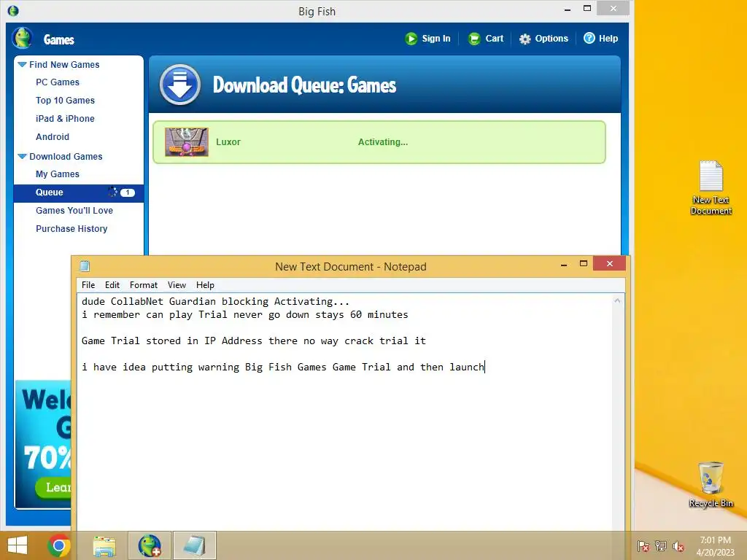This screenshot has width=747, height=560.
Task: Click the Welcome 70% promo banner
Action: point(43,443)
